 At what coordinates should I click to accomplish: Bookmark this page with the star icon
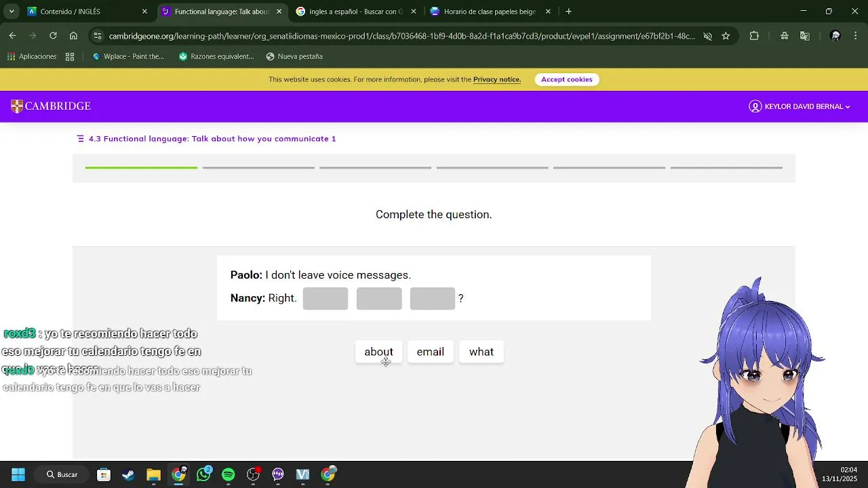point(726,36)
